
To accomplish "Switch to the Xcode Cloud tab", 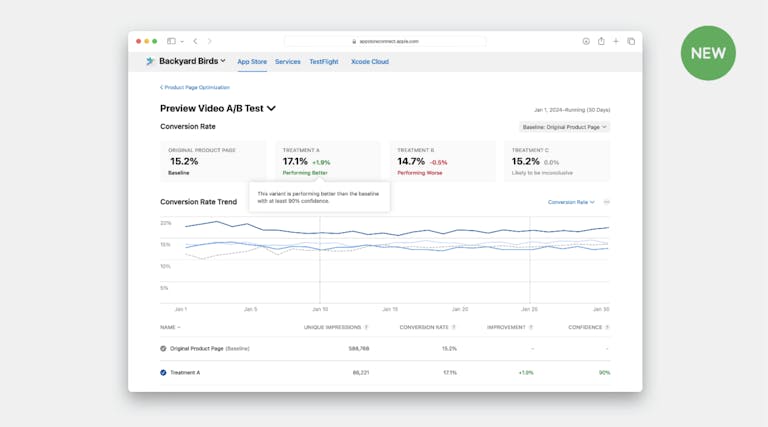I will click(369, 62).
